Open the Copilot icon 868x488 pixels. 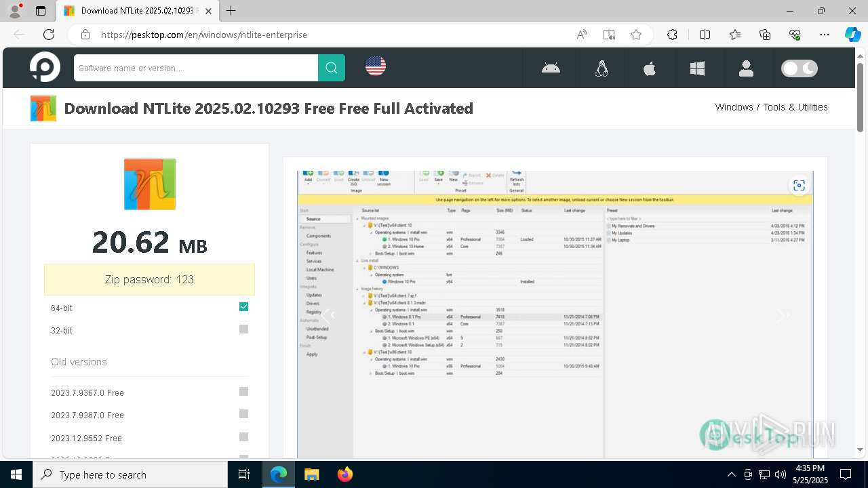(852, 35)
